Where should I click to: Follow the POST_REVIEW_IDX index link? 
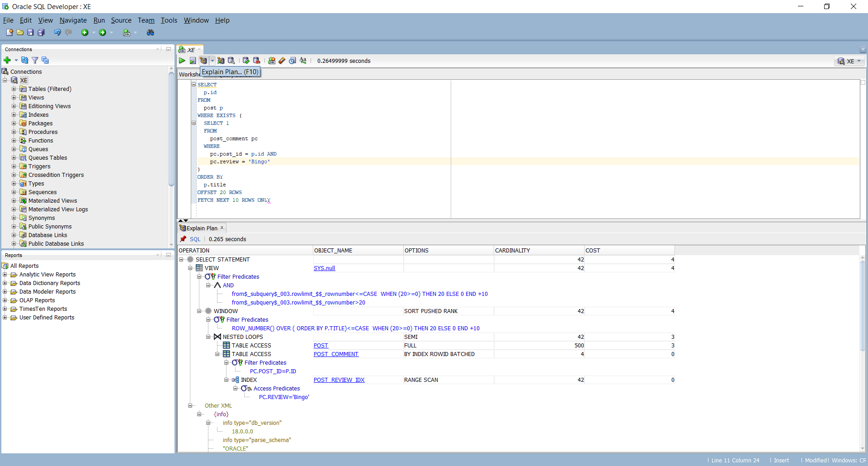[339, 380]
